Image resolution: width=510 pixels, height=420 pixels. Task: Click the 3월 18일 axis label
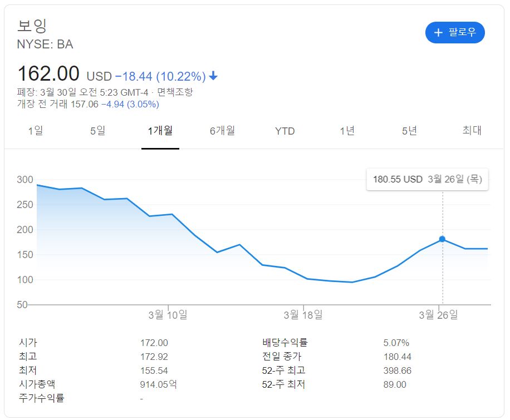tap(303, 315)
